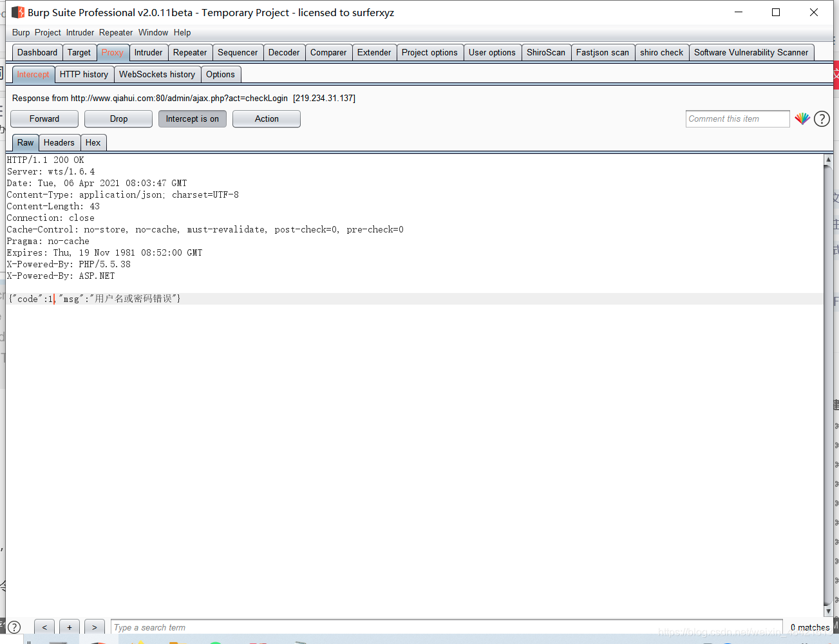Screen dimensions: 839x644
Task: Go to previous search match arrow
Action: tap(44, 627)
